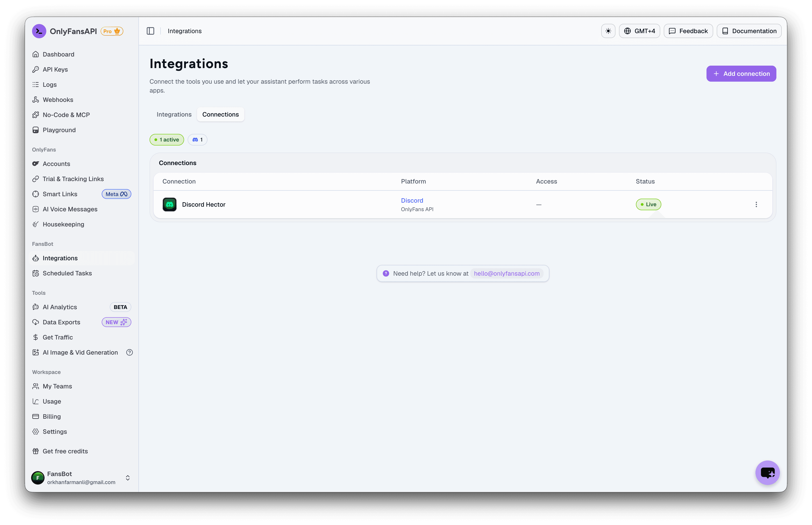Image resolution: width=812 pixels, height=525 pixels.
Task: Filter by the 1 active chip
Action: point(167,139)
